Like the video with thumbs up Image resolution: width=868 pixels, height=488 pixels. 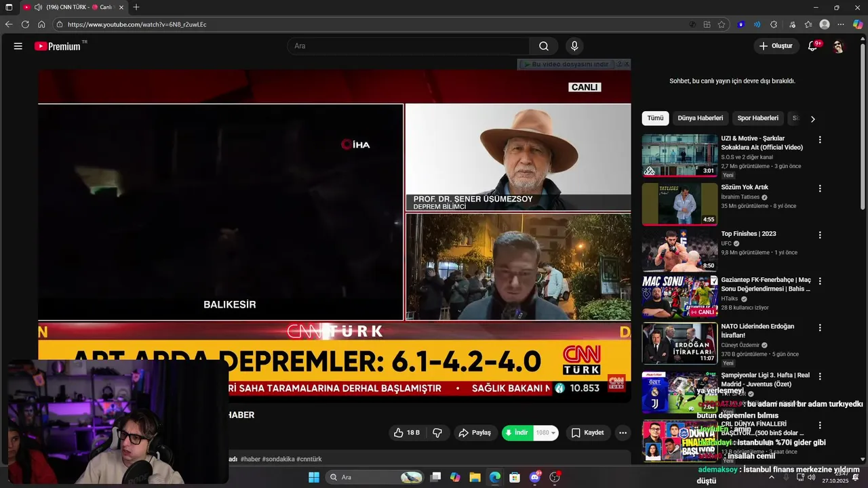[407, 432]
